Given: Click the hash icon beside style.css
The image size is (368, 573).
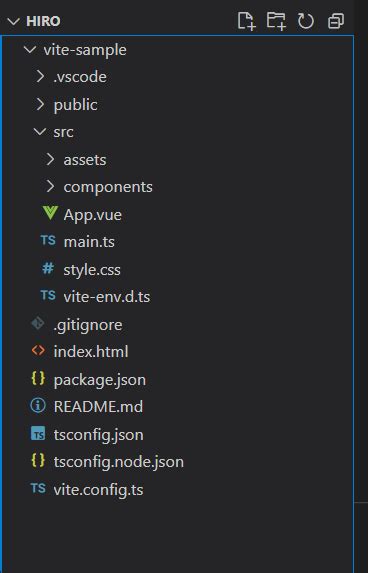Looking at the screenshot, I should (48, 269).
